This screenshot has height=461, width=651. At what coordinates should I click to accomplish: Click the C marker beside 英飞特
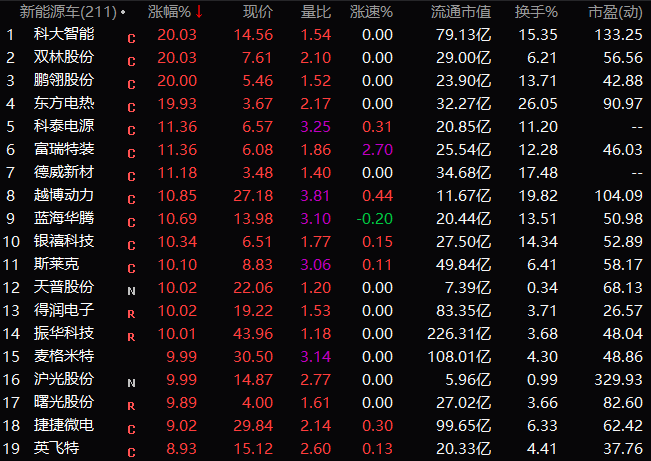point(132,452)
